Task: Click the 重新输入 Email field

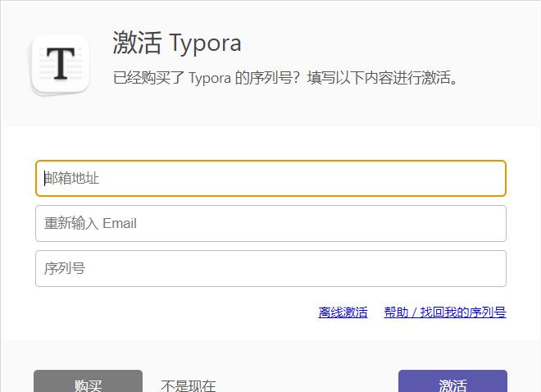Action: point(270,223)
